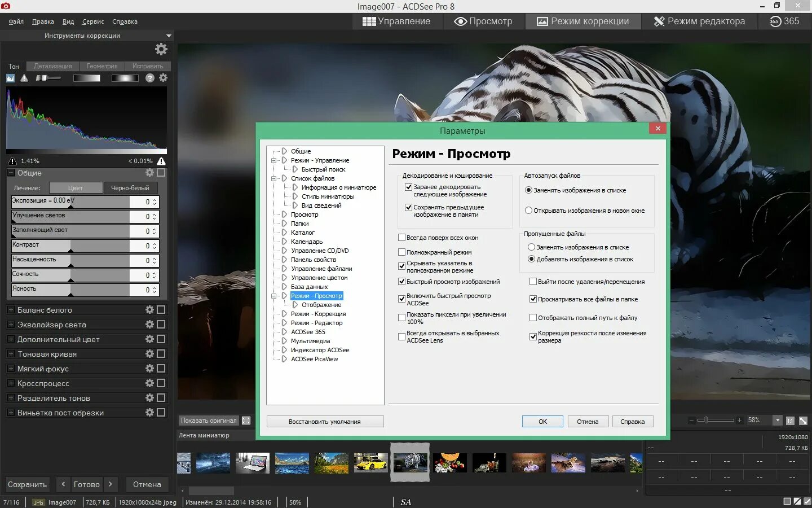This screenshot has width=812, height=508.
Task: Collapse the Режим - Управление tree node
Action: click(274, 160)
